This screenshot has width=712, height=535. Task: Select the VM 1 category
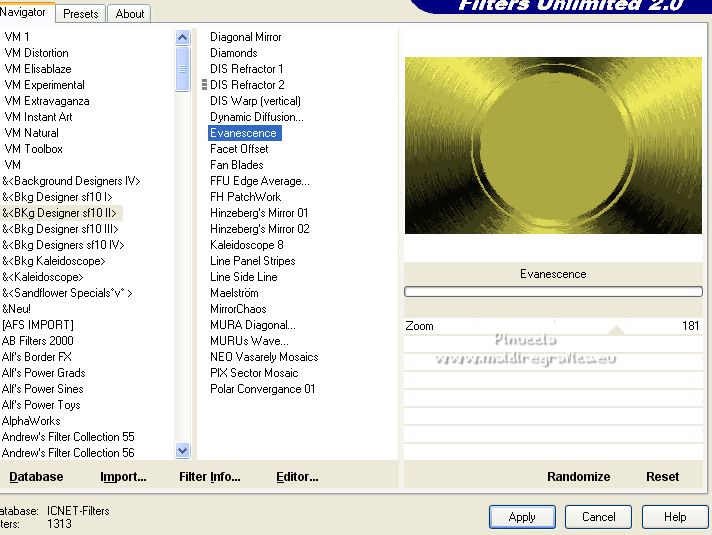pos(17,37)
